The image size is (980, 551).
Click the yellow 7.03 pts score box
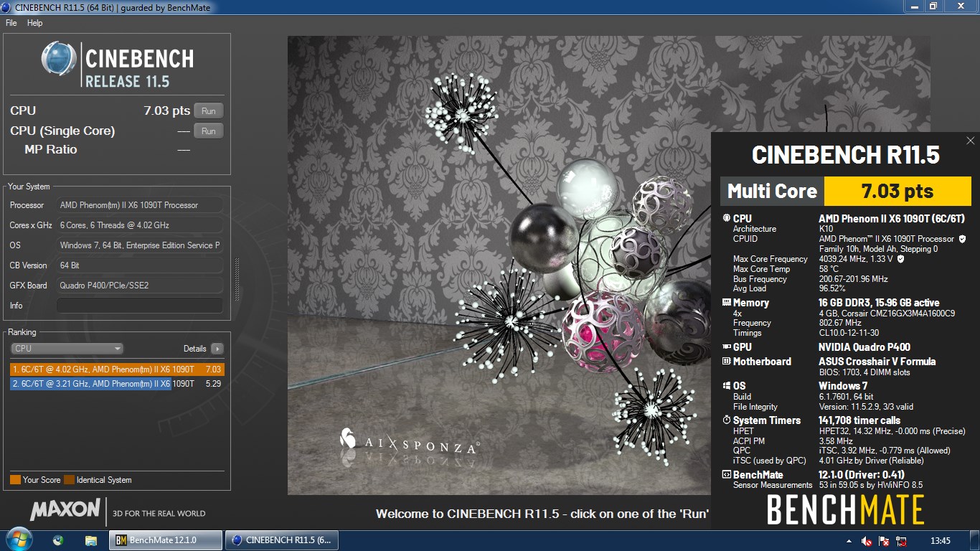coord(897,191)
